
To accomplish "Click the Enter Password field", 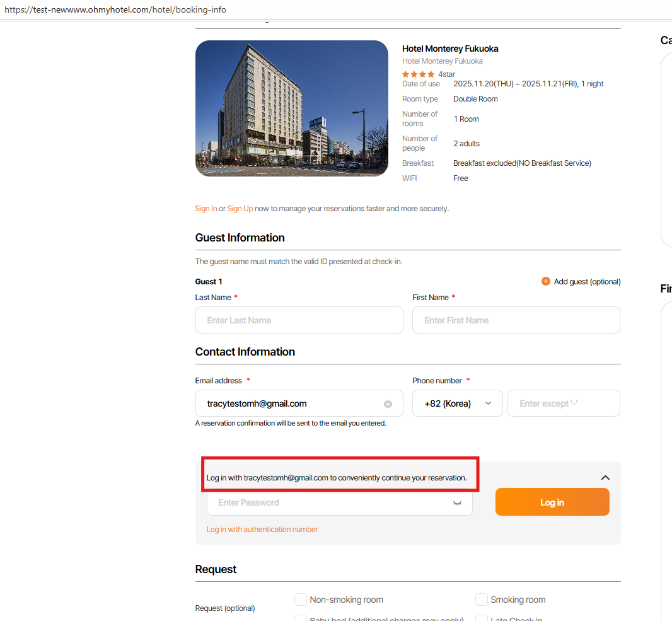I will click(x=328, y=503).
